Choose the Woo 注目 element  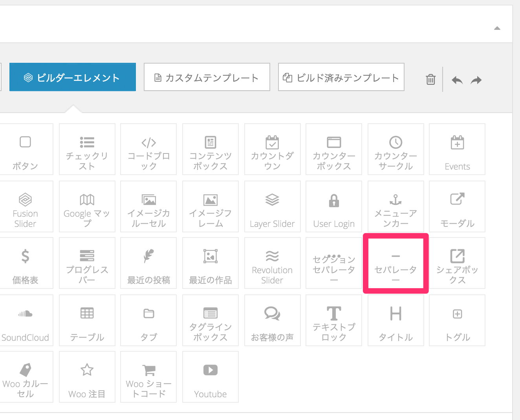click(x=87, y=377)
